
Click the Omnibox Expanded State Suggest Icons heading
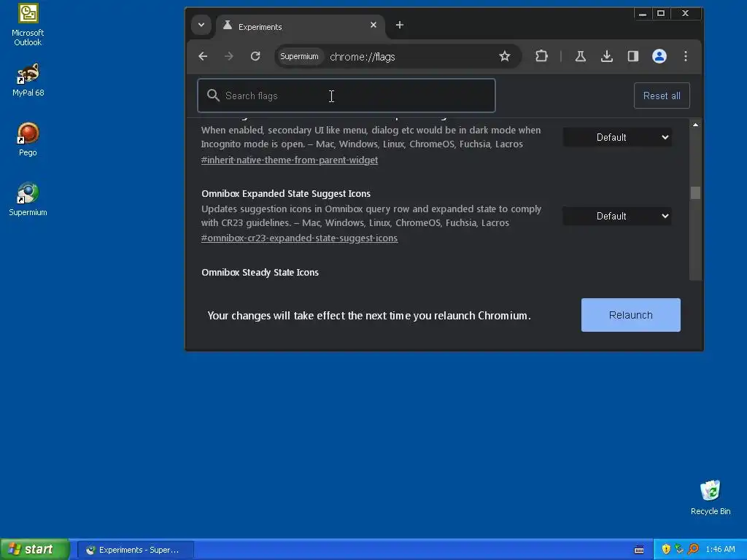(x=286, y=194)
